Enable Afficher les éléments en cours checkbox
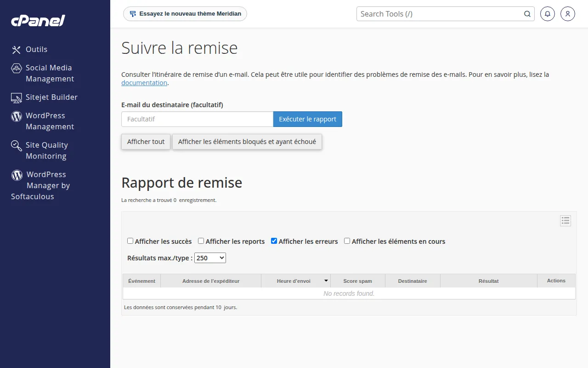This screenshot has width=588, height=368. 347,241
